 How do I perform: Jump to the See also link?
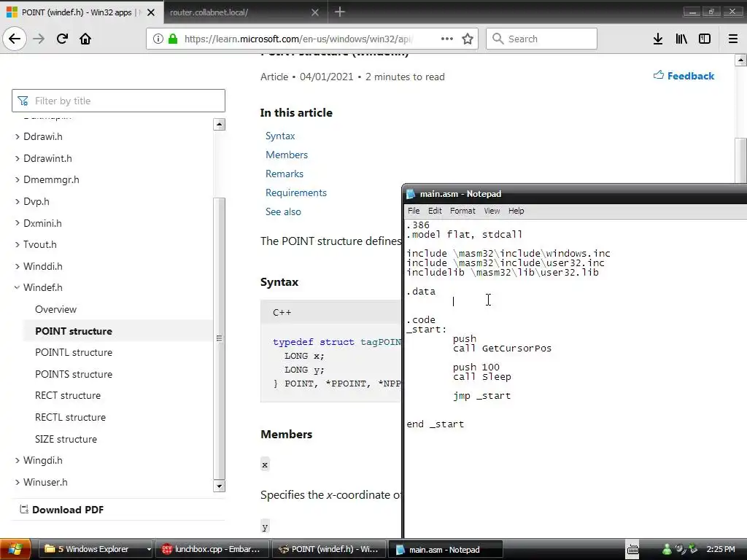[283, 212]
